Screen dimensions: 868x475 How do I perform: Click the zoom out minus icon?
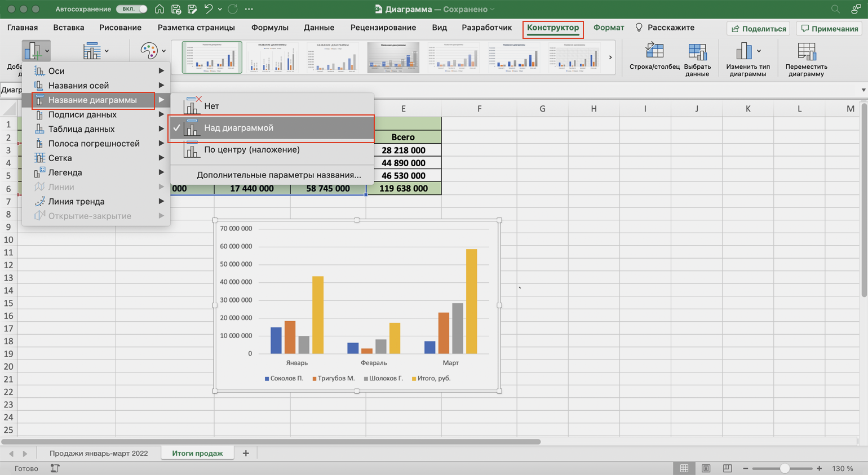point(745,469)
